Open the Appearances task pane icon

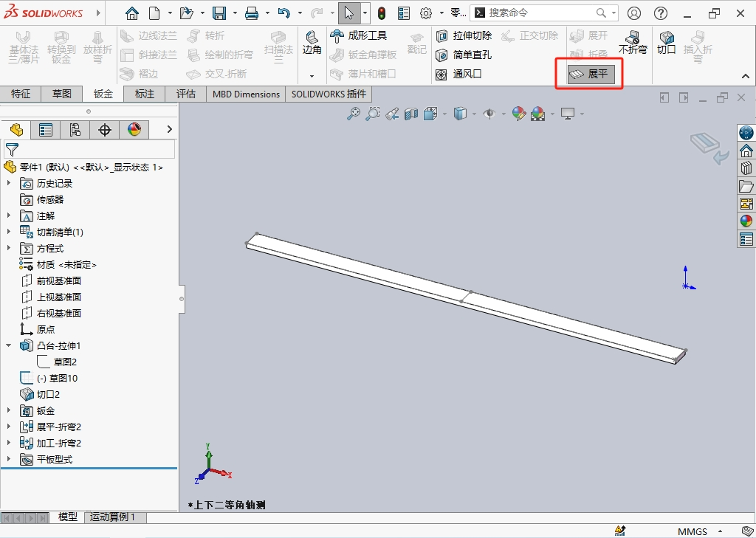coord(746,221)
